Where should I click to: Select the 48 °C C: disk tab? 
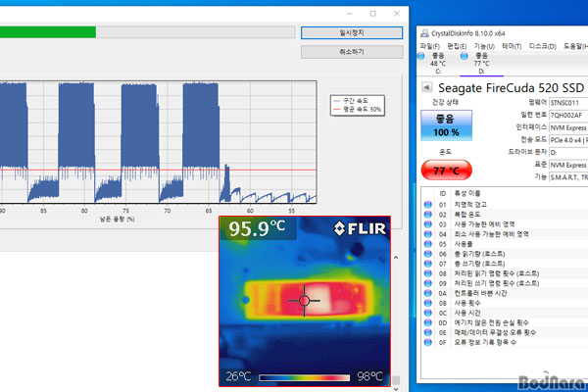pos(438,64)
